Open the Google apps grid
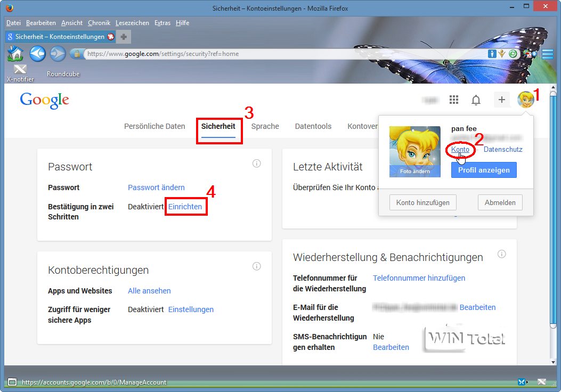Viewport: 561px width, 392px height. coord(454,100)
